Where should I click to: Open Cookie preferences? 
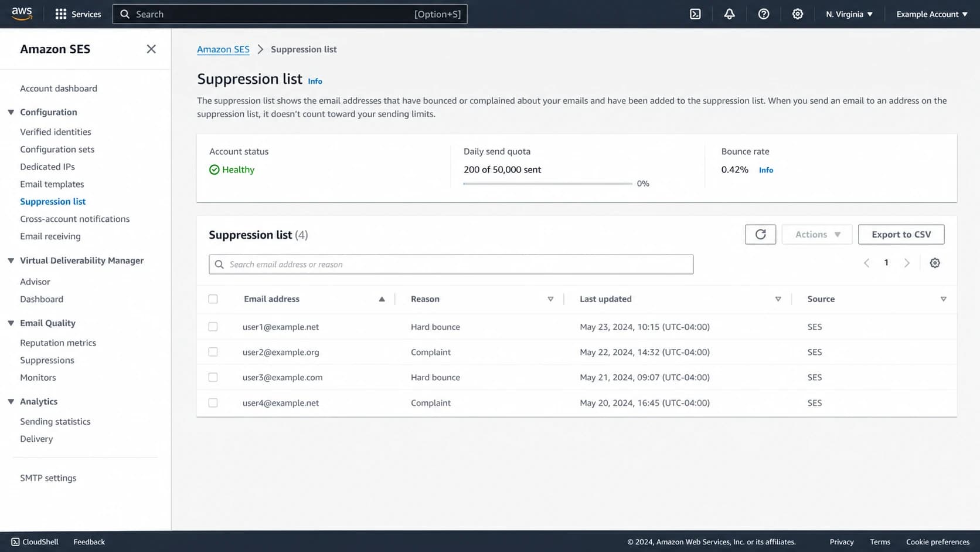tap(938, 542)
